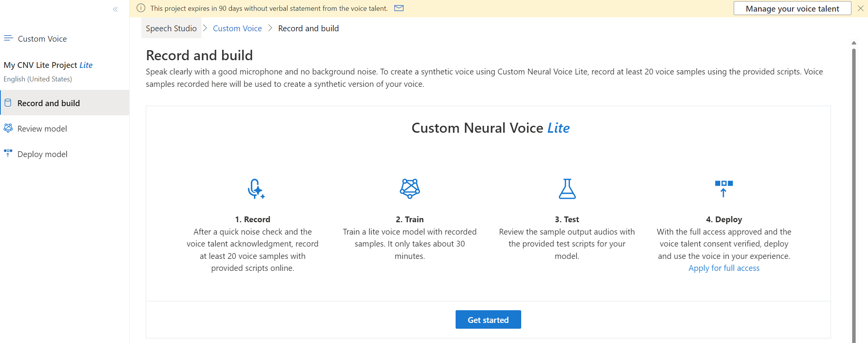Collapse the left sidebar with double chevron
Image resolution: width=868 pixels, height=343 pixels.
click(115, 9)
